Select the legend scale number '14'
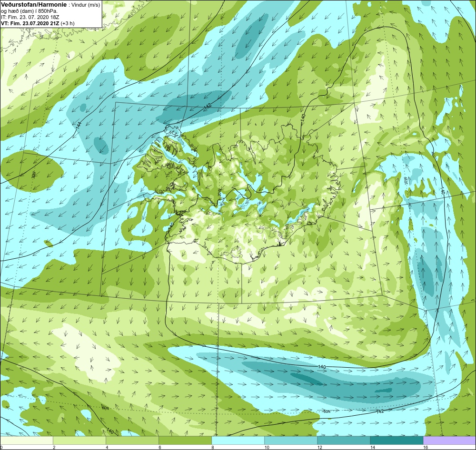Viewport: 476px width, 450px height. 372,447
